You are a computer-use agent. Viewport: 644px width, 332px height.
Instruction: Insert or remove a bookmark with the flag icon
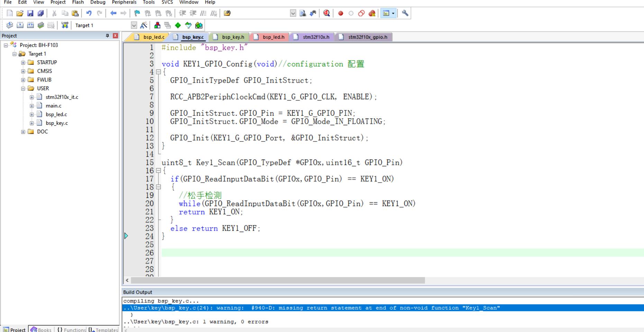click(x=137, y=13)
